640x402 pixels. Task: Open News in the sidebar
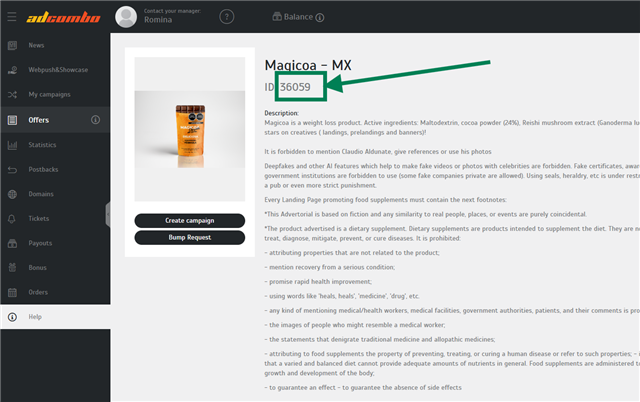[55, 45]
